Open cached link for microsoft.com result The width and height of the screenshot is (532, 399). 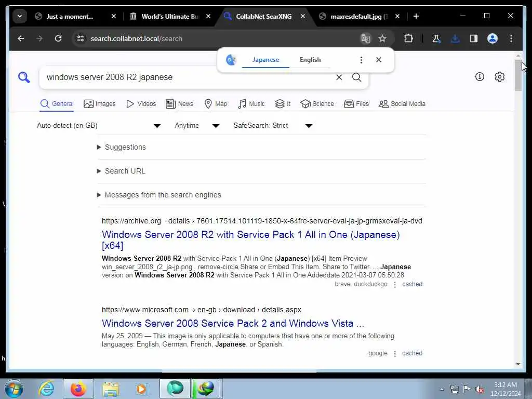(x=412, y=353)
